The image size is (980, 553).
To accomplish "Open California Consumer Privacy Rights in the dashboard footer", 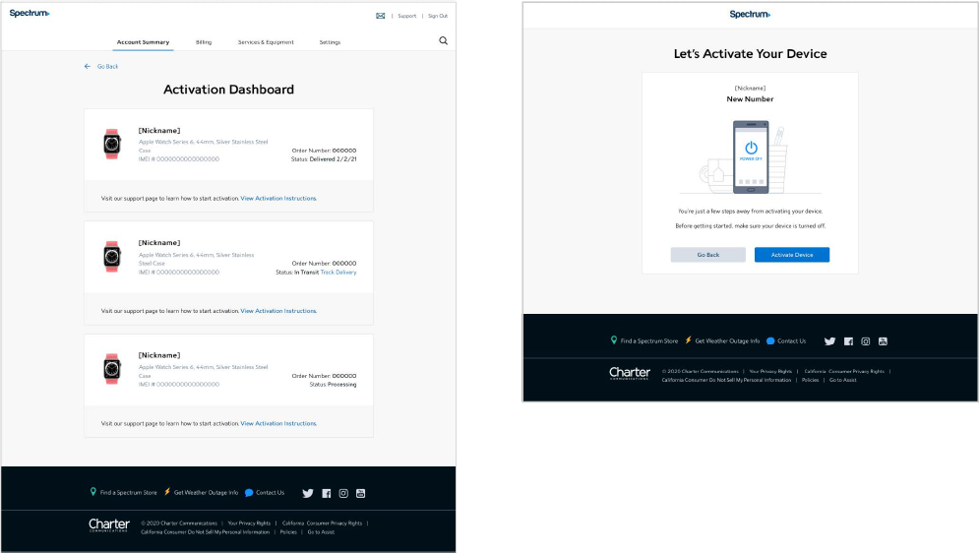I will (x=322, y=523).
